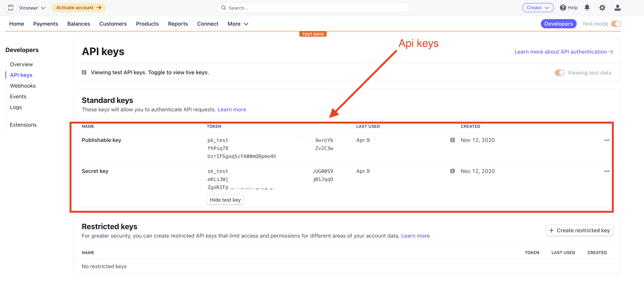Viewport: 644px width, 308px height.
Task: Open Secret key options ellipsis menu
Action: [x=607, y=171]
